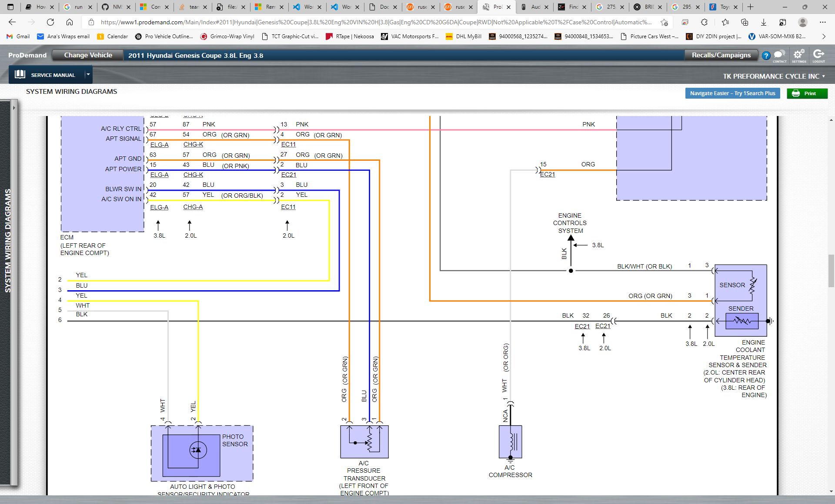Image resolution: width=835 pixels, height=504 pixels.
Task: Switch to the BRI browser tab
Action: coord(647,7)
